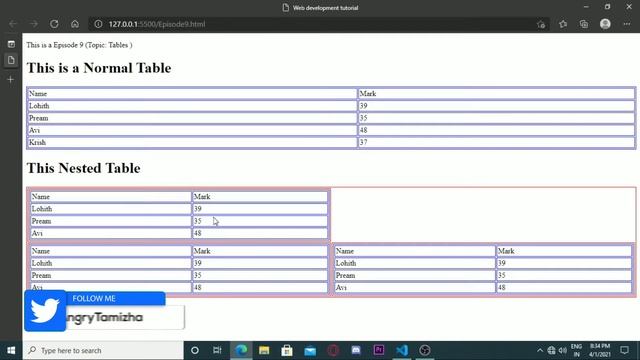Add a new tab with plus icon

pos(11,80)
